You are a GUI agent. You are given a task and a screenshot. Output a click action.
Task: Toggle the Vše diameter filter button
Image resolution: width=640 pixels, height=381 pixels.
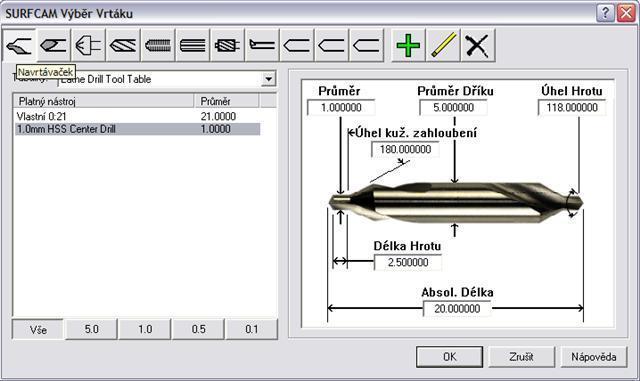tap(38, 329)
